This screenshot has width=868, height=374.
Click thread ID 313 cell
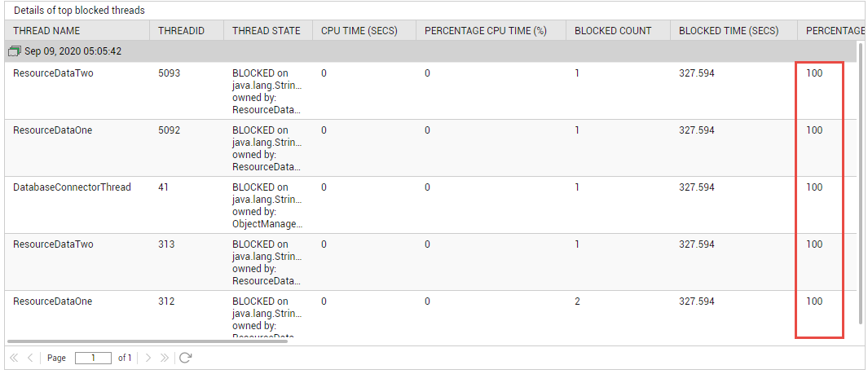[x=166, y=244]
